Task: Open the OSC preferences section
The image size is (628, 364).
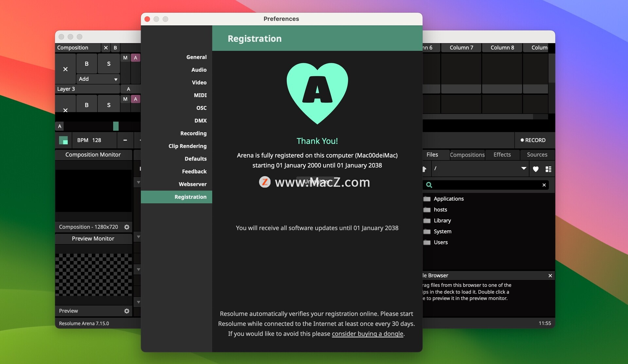Action: point(201,108)
